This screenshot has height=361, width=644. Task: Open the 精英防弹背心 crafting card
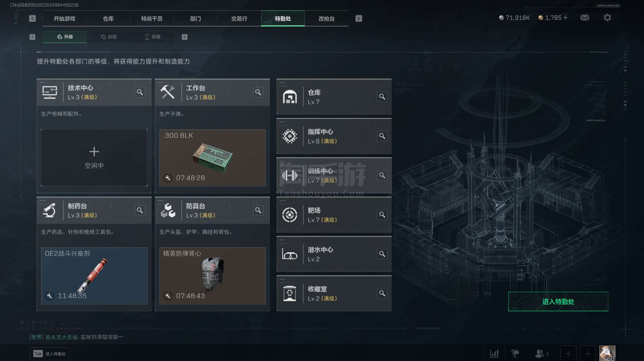pos(212,276)
